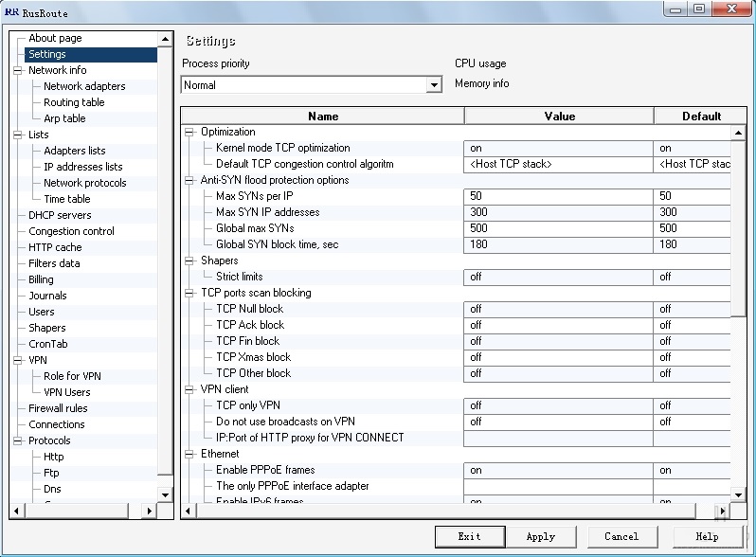The image size is (756, 557).
Task: Collapse the Optimization settings group
Action: [x=189, y=132]
